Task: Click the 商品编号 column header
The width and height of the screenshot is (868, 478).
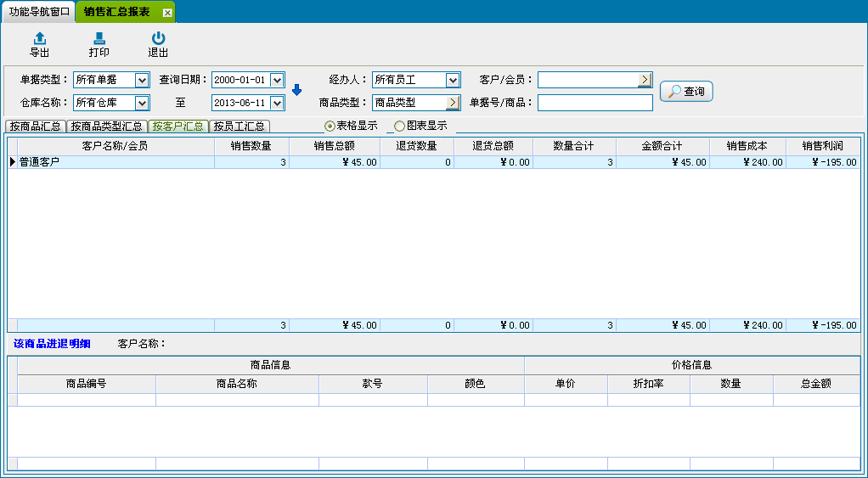Action: tap(87, 384)
